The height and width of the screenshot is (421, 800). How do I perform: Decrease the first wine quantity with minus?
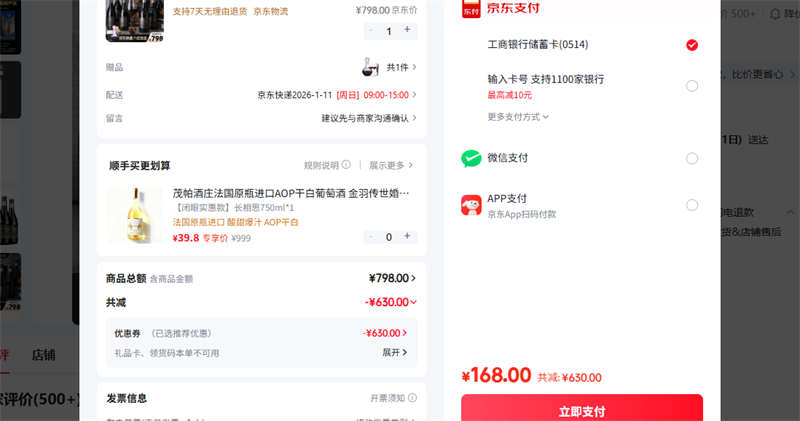(372, 30)
